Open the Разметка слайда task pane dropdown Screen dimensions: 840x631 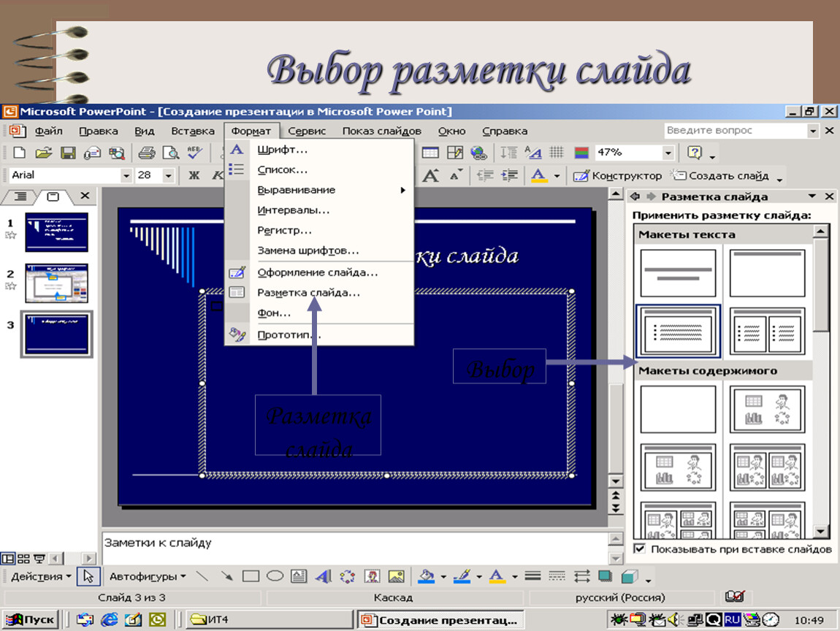pyautogui.click(x=812, y=196)
